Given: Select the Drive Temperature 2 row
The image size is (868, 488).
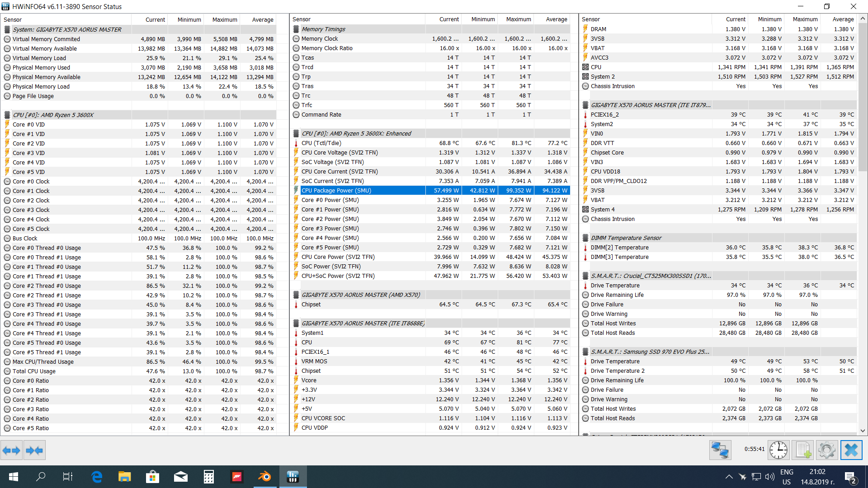Looking at the screenshot, I should pyautogui.click(x=719, y=371).
